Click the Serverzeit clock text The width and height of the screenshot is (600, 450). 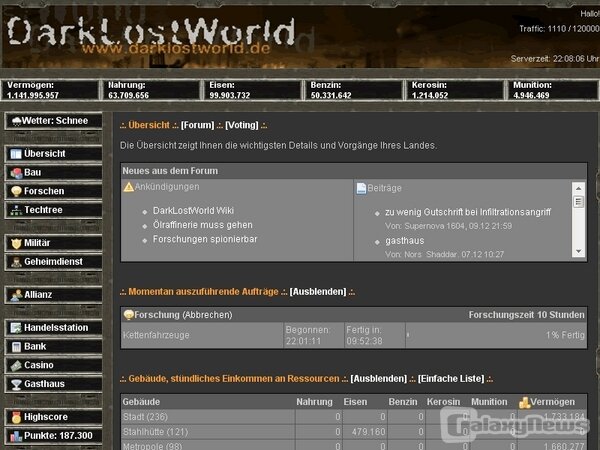point(555,59)
